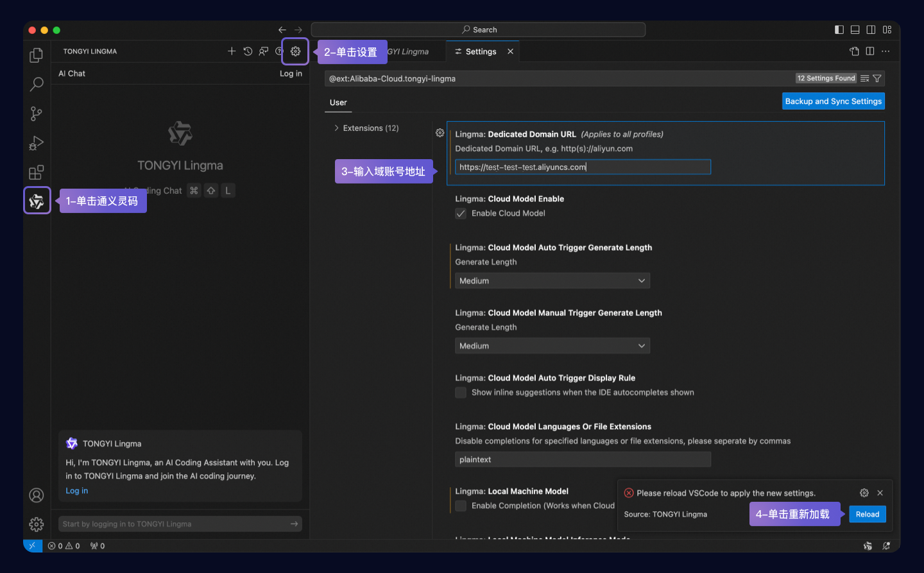Switch to the Settings editor tab
The height and width of the screenshot is (573, 924).
[x=481, y=51]
